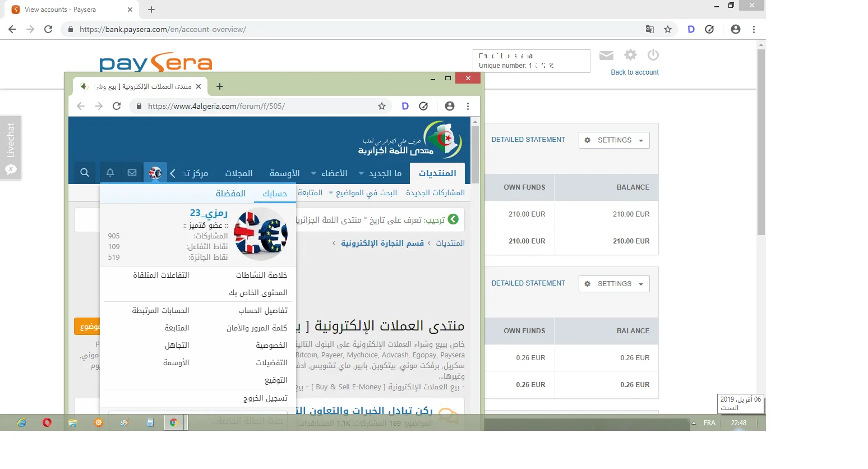868x469 pixels.
Task: Bookmark the 4algeria page with star icon
Action: [x=382, y=106]
